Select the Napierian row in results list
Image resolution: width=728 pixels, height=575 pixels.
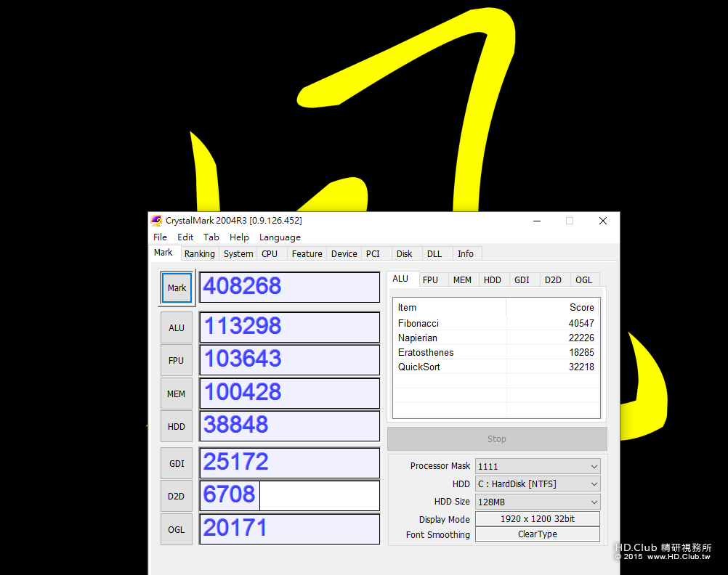(x=496, y=338)
